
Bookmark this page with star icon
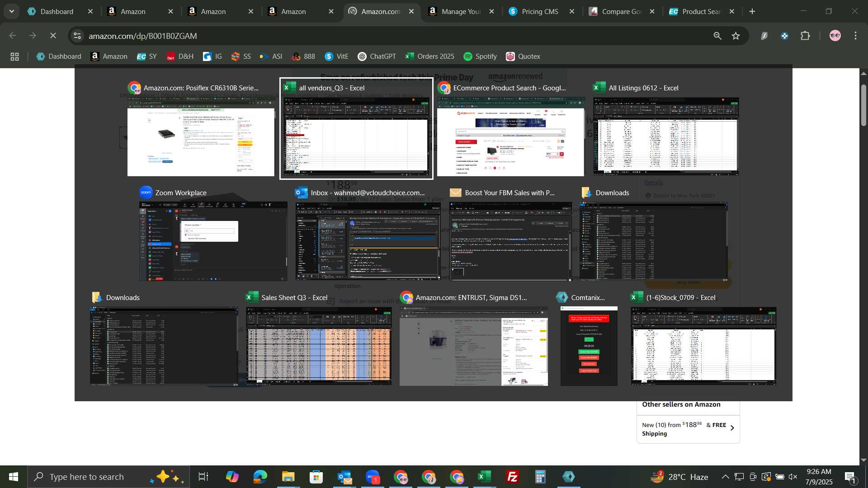[x=736, y=36]
